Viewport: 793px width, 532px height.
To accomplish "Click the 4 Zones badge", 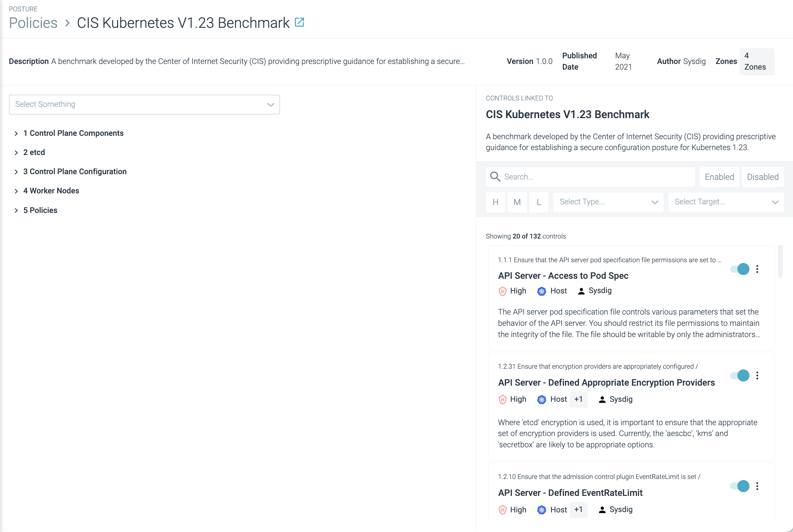I will pos(757,61).
